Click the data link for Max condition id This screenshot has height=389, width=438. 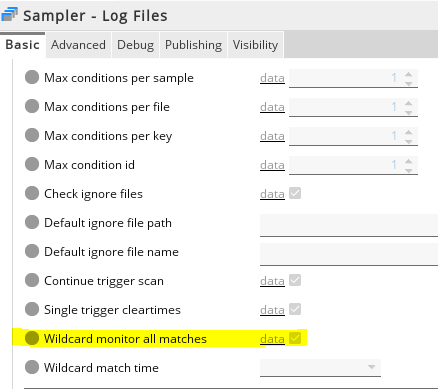pyautogui.click(x=272, y=165)
